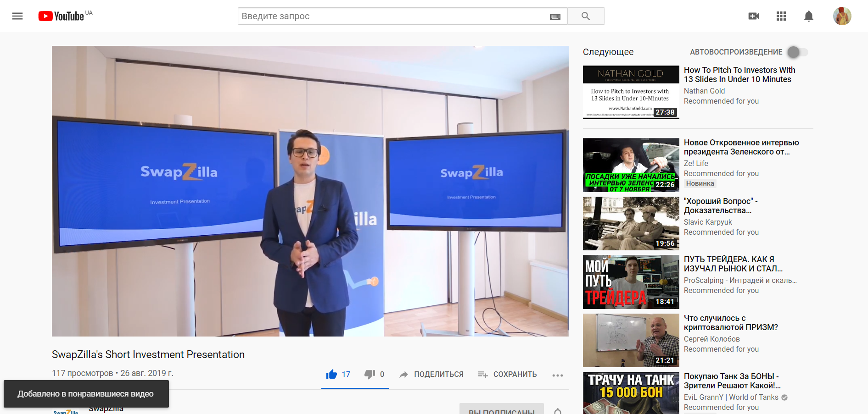Image resolution: width=868 pixels, height=414 pixels.
Task: Click the АВТОВОСПРОИЗВЕДЕНИЕ label
Action: coord(736,52)
